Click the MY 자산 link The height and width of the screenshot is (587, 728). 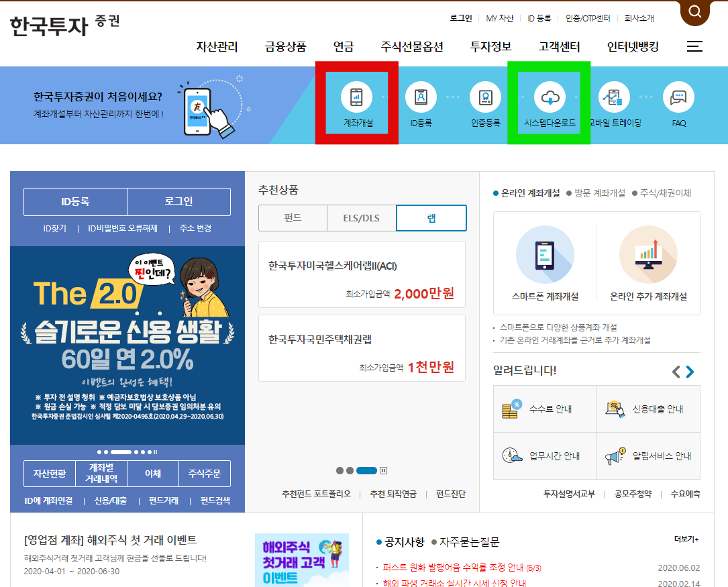coord(500,18)
